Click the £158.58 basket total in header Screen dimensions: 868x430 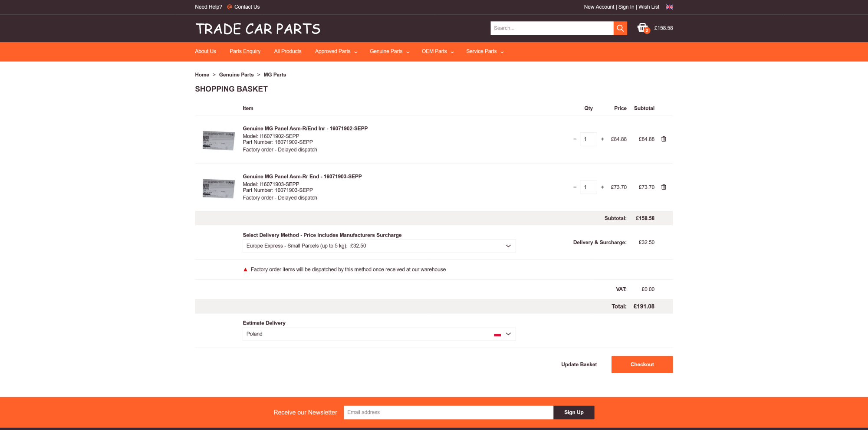click(x=664, y=28)
